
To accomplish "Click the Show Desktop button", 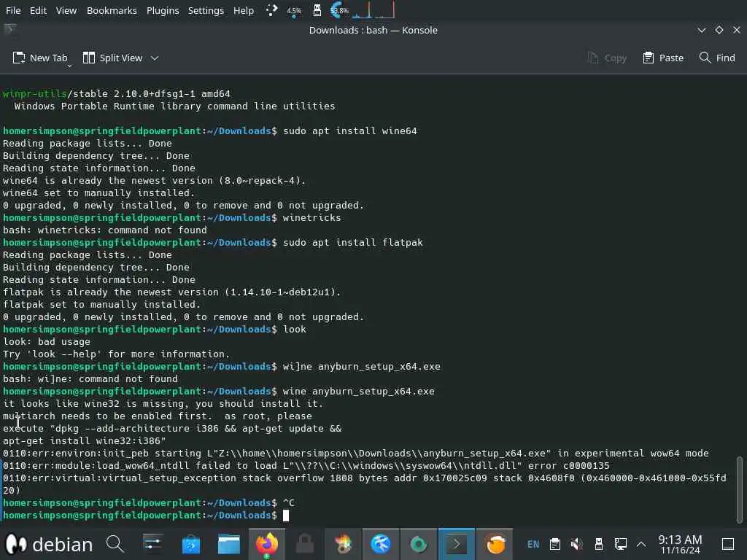I will pos(727,544).
